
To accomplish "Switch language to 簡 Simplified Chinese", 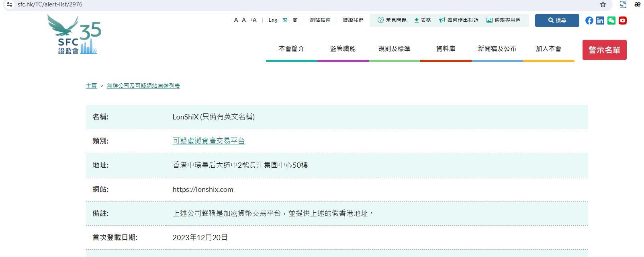I will 295,20.
